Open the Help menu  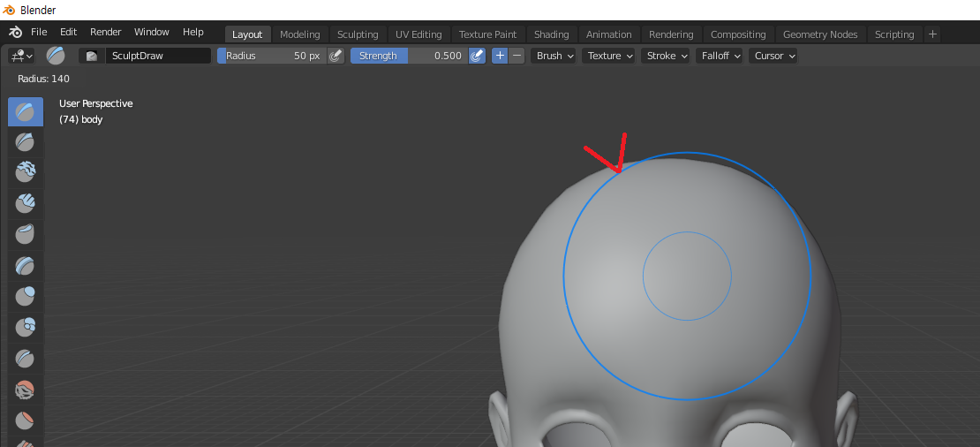[x=193, y=32]
